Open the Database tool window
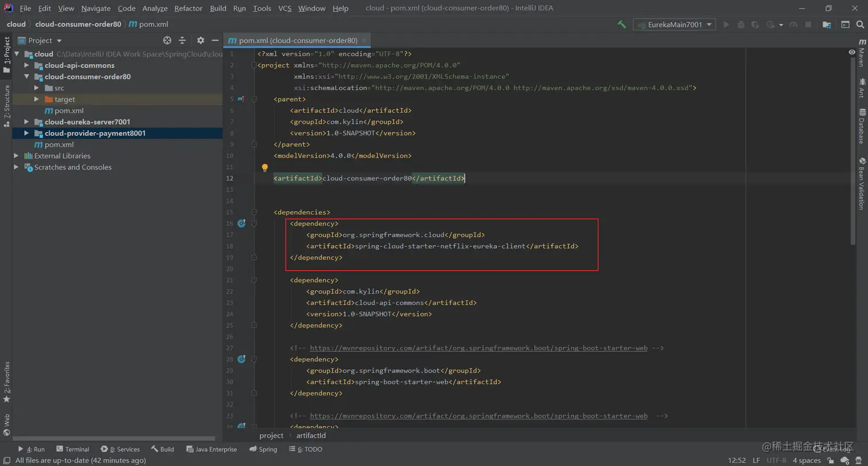 [862, 126]
